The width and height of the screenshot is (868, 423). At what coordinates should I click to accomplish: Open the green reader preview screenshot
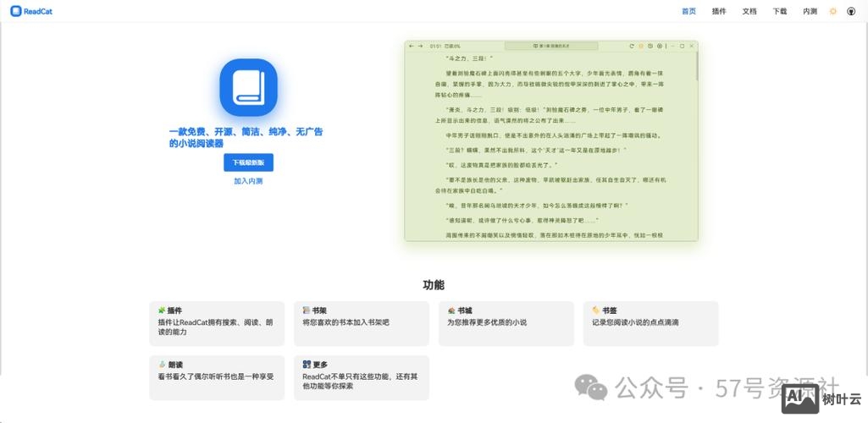[x=551, y=141]
